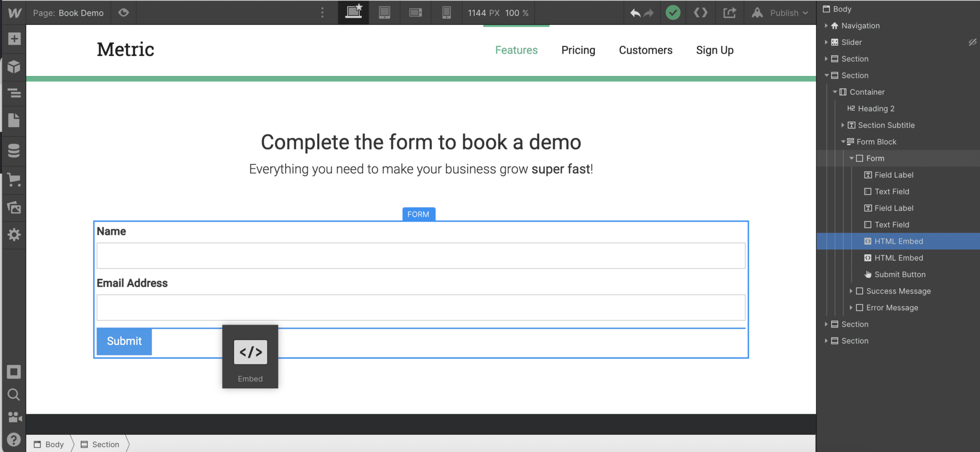The image size is (980, 452).
Task: Collapse the Form Block tree item
Action: 843,142
